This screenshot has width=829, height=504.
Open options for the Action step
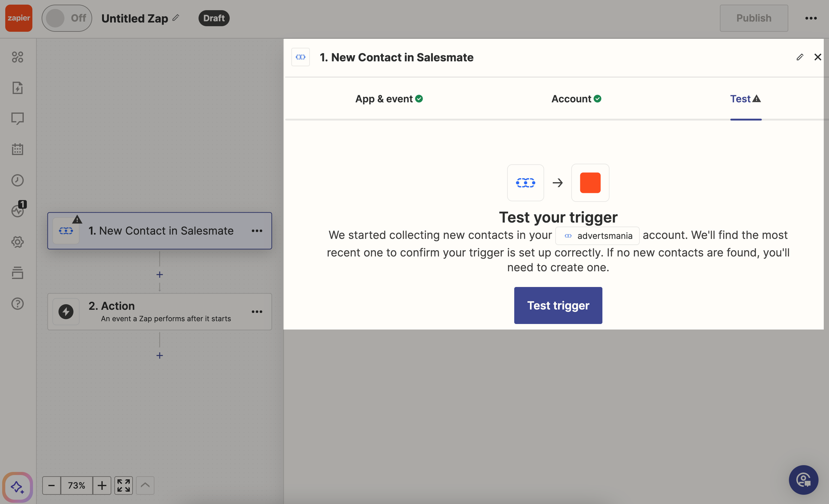click(257, 312)
